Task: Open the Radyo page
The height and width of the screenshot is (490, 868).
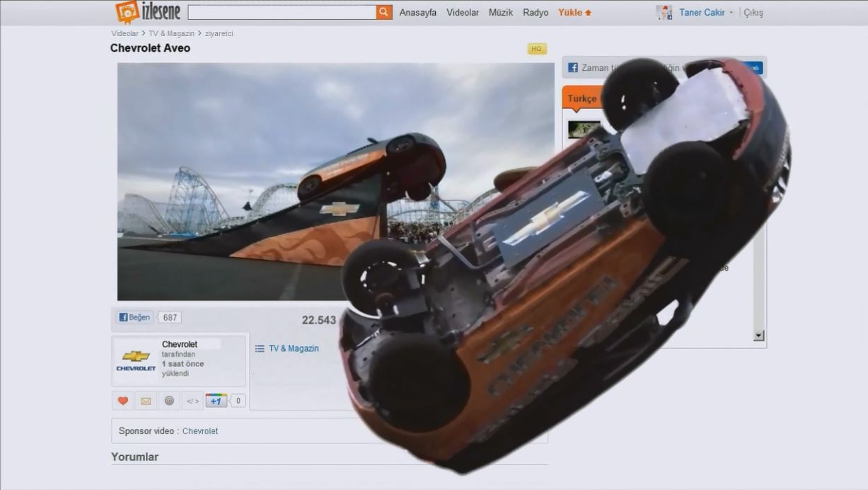Action: tap(536, 13)
